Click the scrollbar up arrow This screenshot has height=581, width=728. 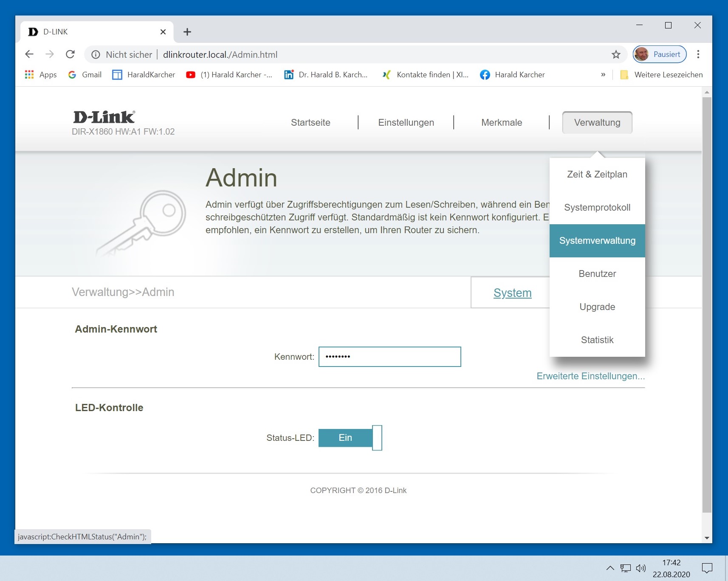coord(707,92)
